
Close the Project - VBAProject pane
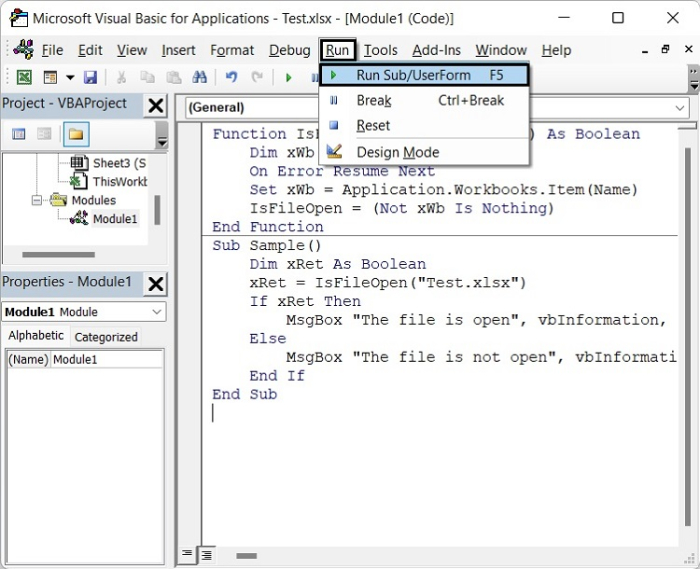[x=155, y=106]
